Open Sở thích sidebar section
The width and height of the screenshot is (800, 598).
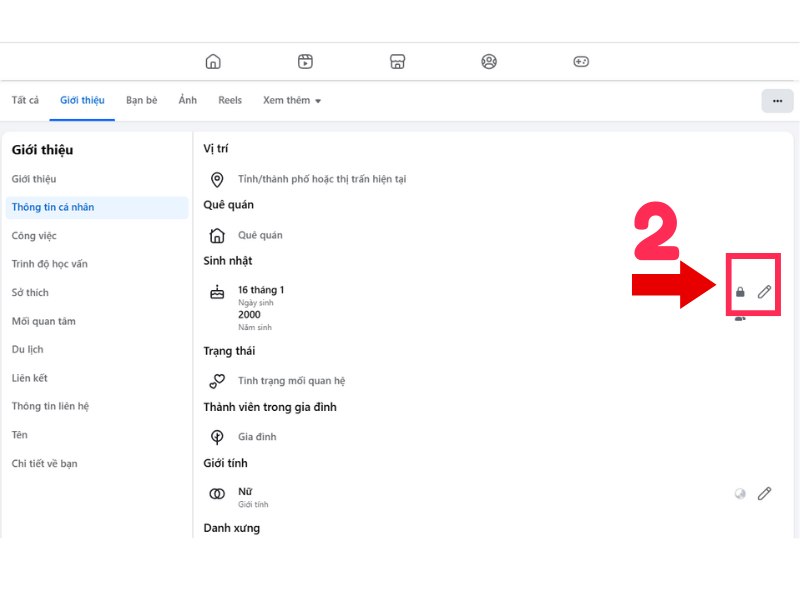pos(30,293)
